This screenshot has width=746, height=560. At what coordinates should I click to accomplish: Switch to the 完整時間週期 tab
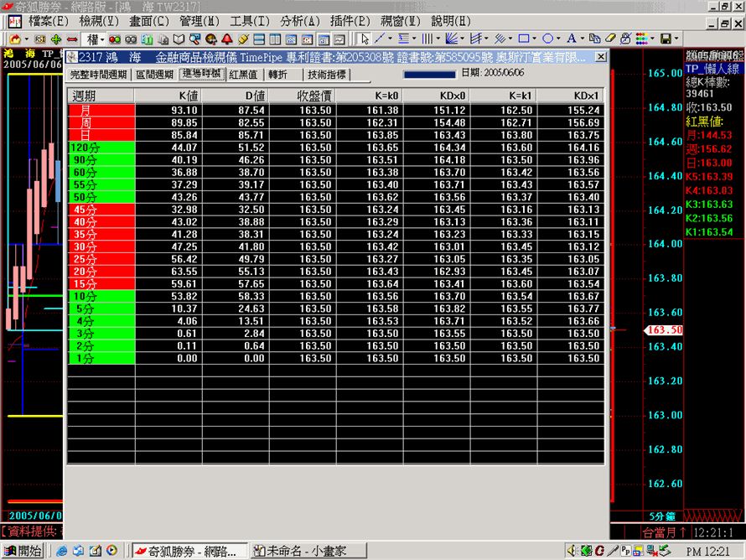pyautogui.click(x=98, y=75)
